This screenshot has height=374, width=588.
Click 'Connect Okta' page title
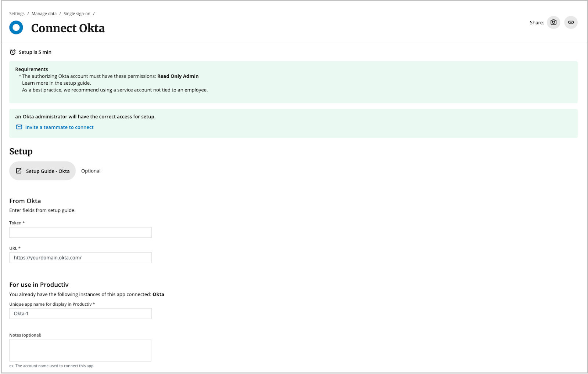(x=68, y=28)
